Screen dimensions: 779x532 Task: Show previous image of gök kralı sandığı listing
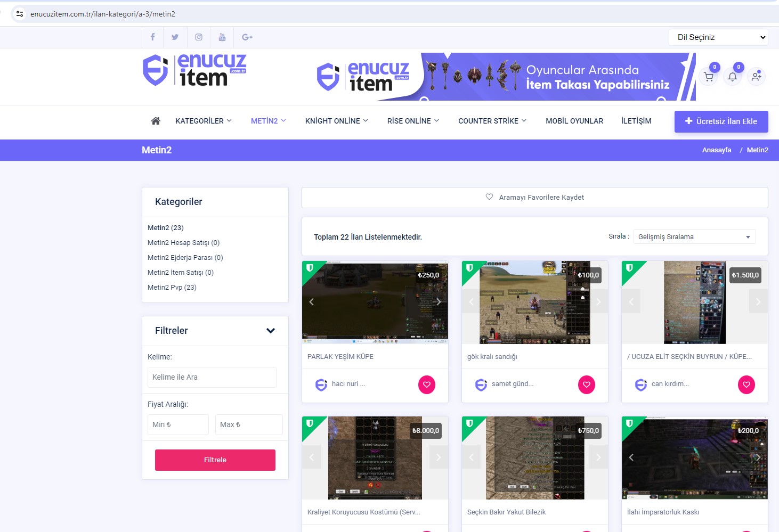pos(472,302)
